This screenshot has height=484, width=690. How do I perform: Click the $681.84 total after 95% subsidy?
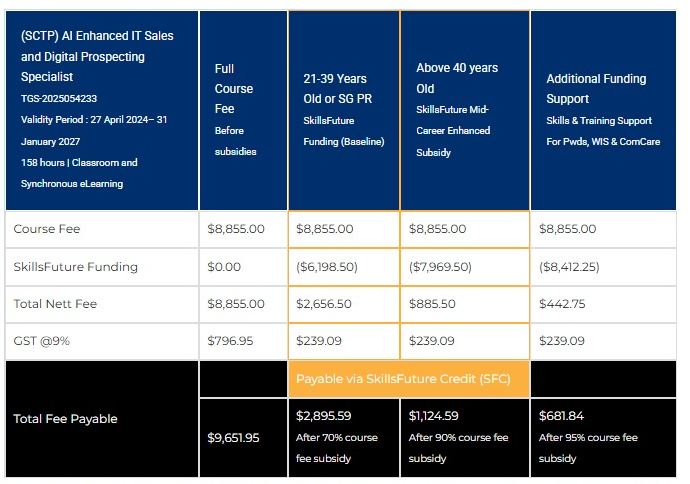pos(563,415)
